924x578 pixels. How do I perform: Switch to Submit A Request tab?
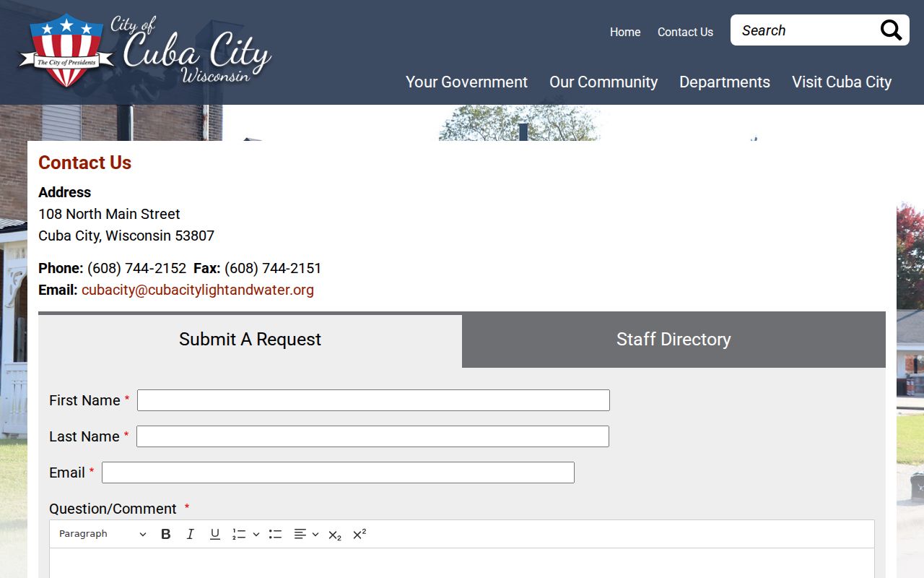250,340
